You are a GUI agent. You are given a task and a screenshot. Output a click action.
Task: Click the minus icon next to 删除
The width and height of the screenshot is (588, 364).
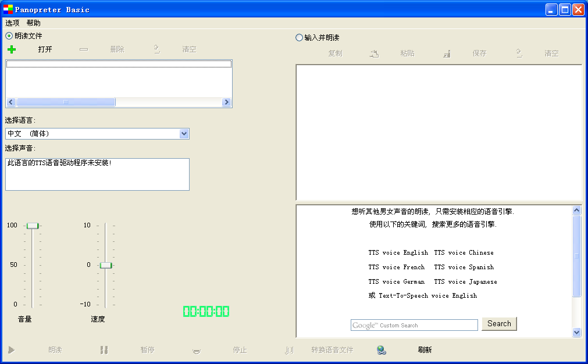pyautogui.click(x=83, y=49)
